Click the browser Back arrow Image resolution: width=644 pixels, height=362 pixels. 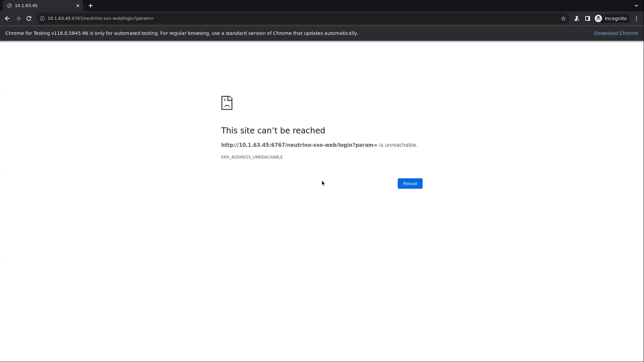point(7,18)
